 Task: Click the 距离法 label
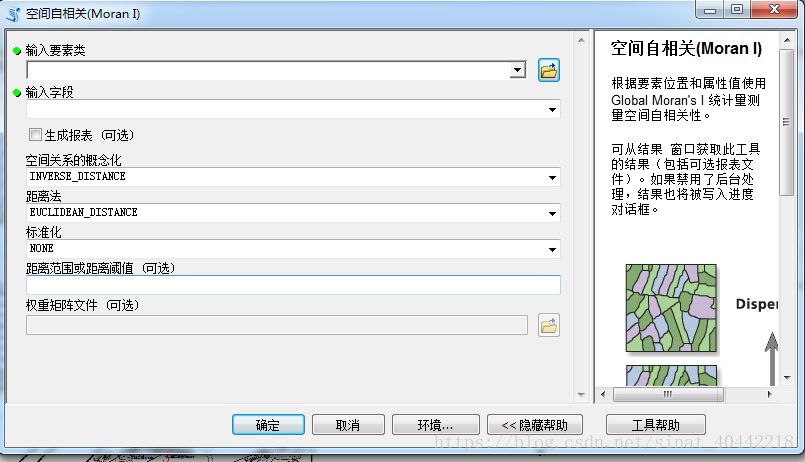[x=44, y=196]
